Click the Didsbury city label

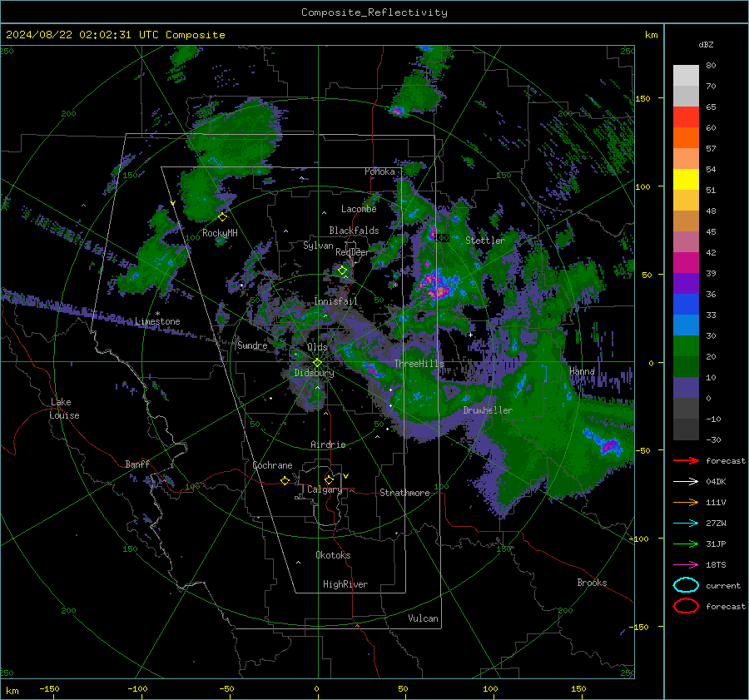[x=314, y=373]
